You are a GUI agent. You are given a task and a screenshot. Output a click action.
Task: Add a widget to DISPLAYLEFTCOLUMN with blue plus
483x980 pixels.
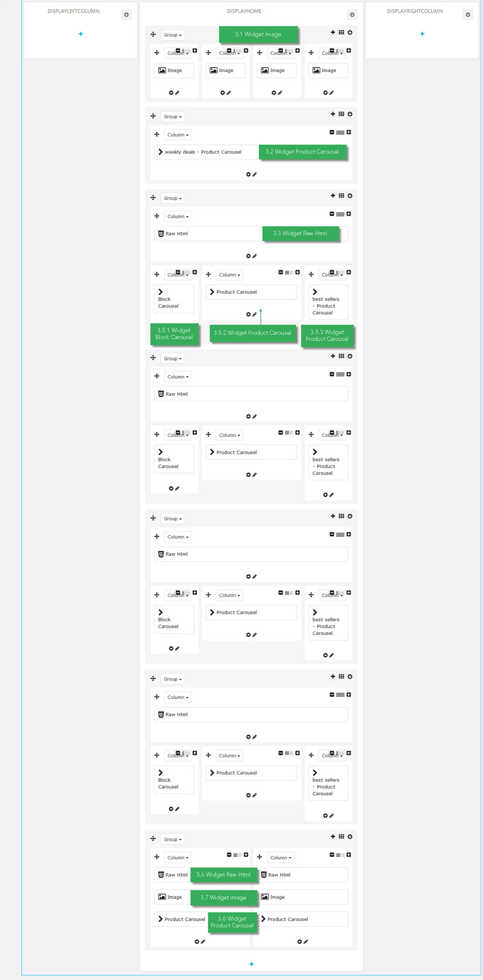coord(81,34)
